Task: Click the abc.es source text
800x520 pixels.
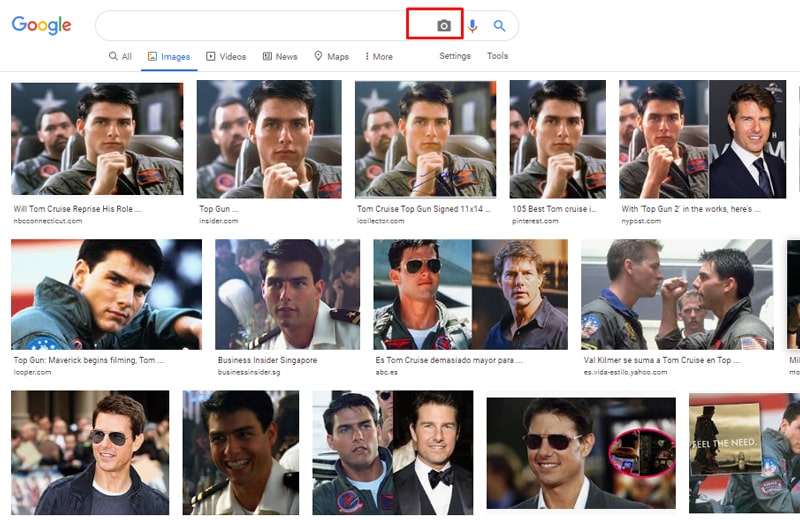Action: pos(386,372)
